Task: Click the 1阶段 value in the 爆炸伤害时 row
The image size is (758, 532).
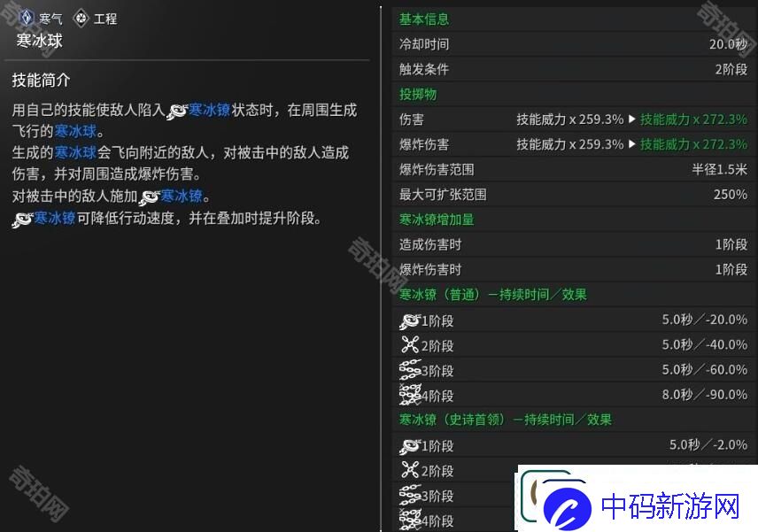Action: pos(731,270)
